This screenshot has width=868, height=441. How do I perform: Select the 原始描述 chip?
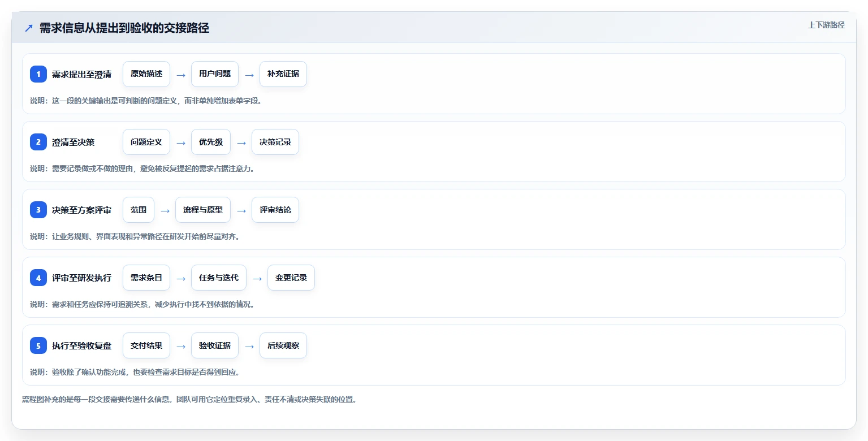click(x=146, y=74)
